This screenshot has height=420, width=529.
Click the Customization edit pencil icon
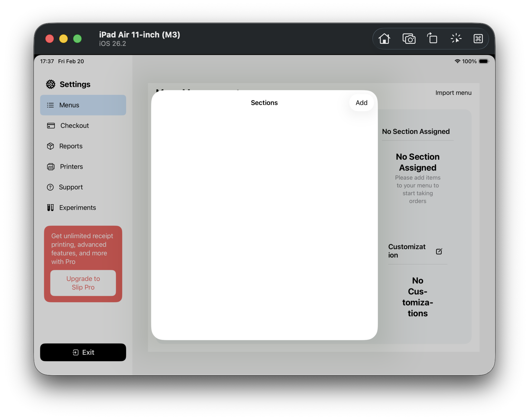point(439,251)
